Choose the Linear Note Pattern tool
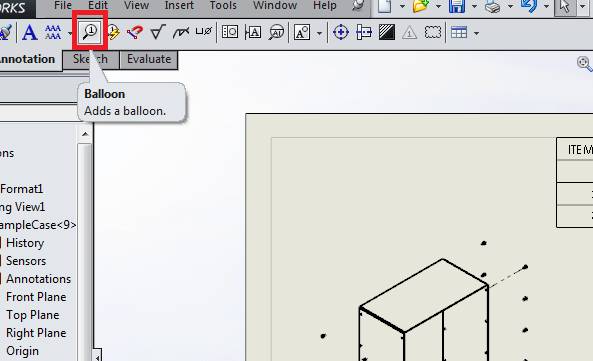Image resolution: width=593 pixels, height=361 pixels. pyautogui.click(x=53, y=33)
